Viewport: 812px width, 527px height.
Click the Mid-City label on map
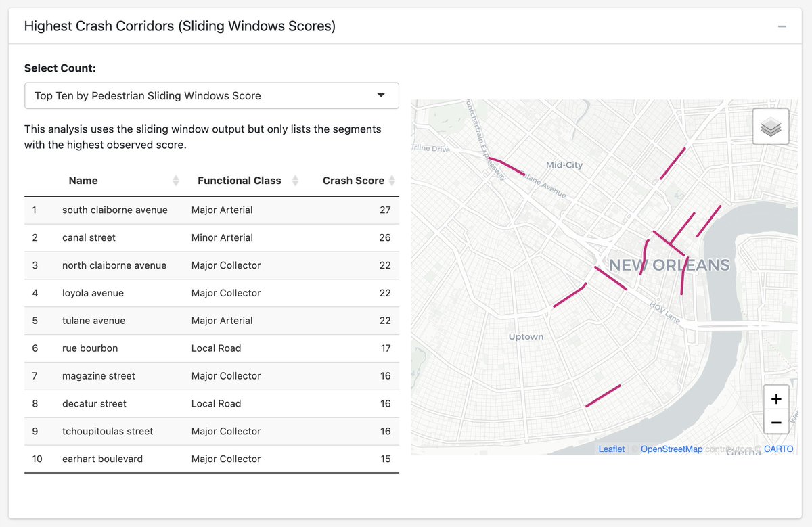point(564,165)
